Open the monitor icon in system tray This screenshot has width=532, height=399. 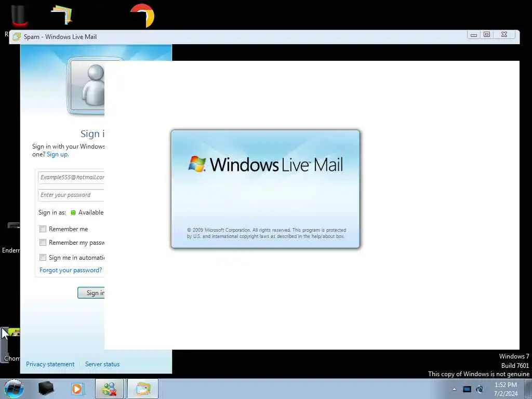tap(467, 389)
